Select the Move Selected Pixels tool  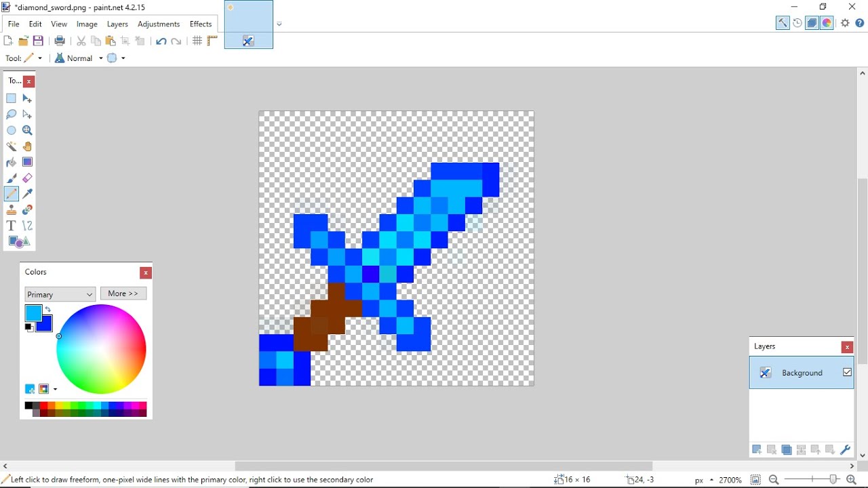click(x=28, y=99)
